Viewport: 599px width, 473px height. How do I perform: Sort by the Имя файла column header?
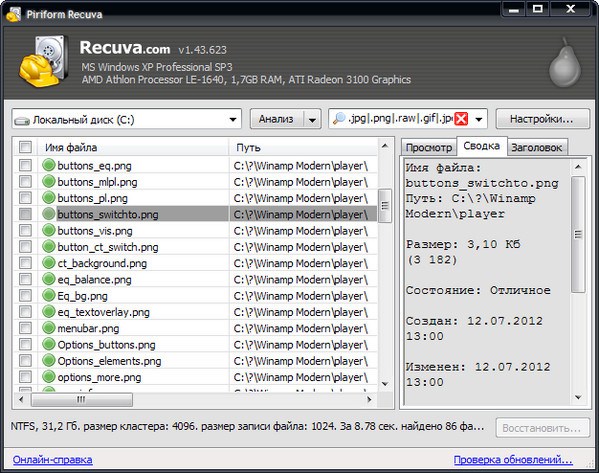click(133, 147)
